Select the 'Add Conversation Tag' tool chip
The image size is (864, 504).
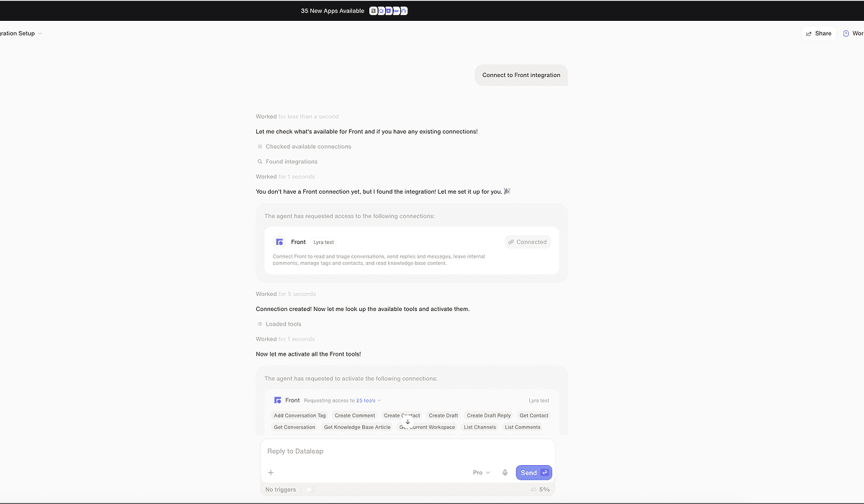pyautogui.click(x=300, y=415)
